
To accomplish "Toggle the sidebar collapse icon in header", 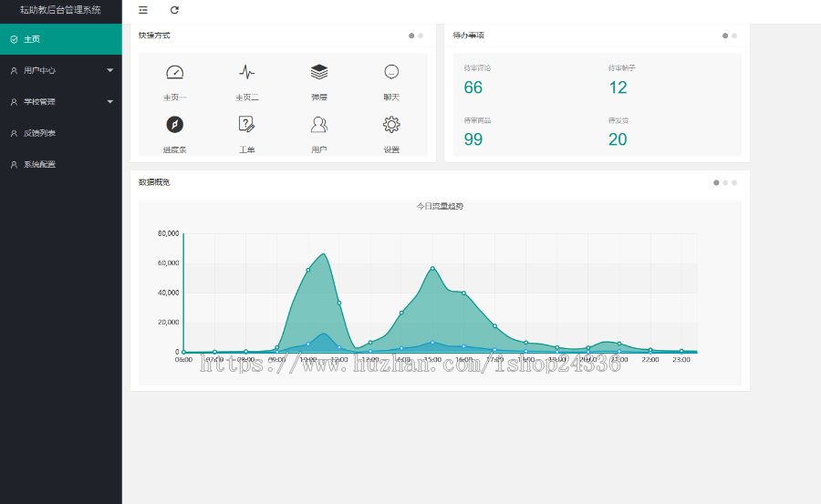I will coord(143,10).
